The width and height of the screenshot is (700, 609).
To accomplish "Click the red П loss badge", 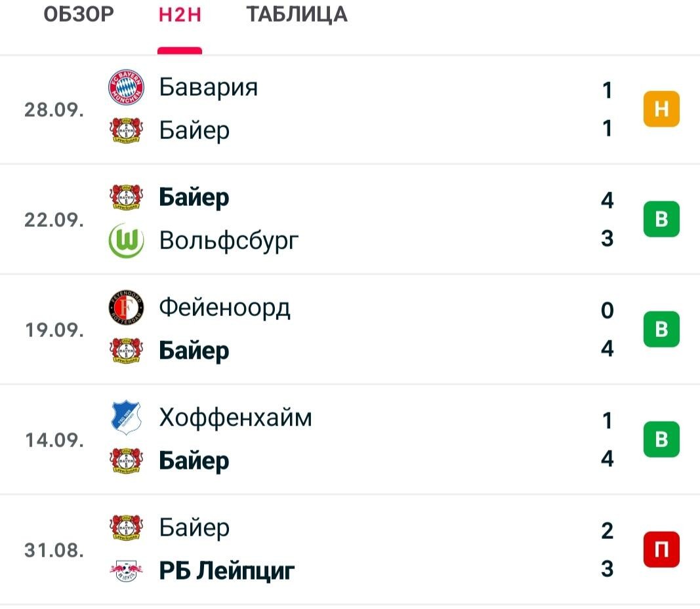I will 661,549.
